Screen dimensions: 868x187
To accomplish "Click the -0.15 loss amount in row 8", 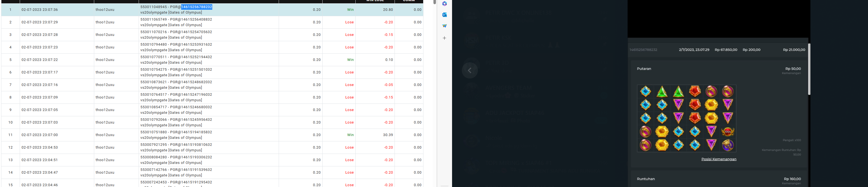I will [388, 98].
